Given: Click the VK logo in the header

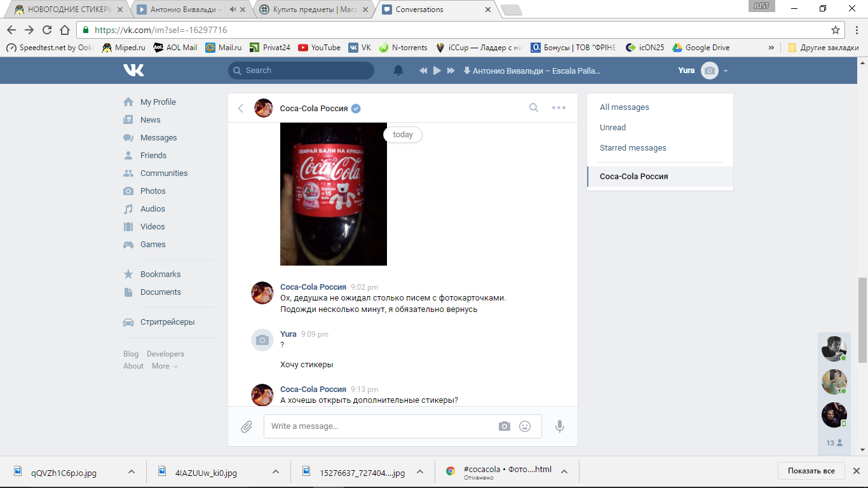Looking at the screenshot, I should pyautogui.click(x=133, y=71).
